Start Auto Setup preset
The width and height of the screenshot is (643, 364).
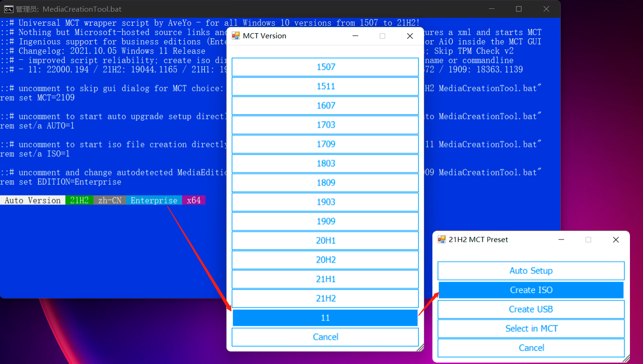point(531,271)
